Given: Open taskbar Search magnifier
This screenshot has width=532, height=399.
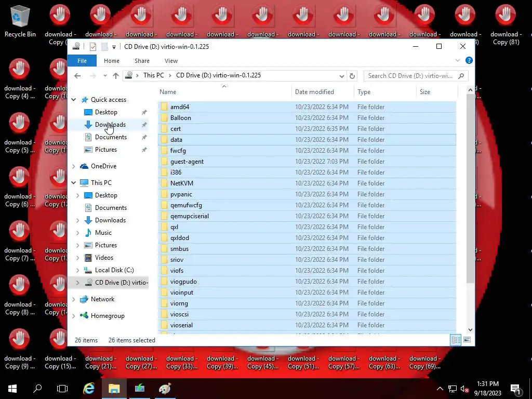Looking at the screenshot, I should pos(37,389).
